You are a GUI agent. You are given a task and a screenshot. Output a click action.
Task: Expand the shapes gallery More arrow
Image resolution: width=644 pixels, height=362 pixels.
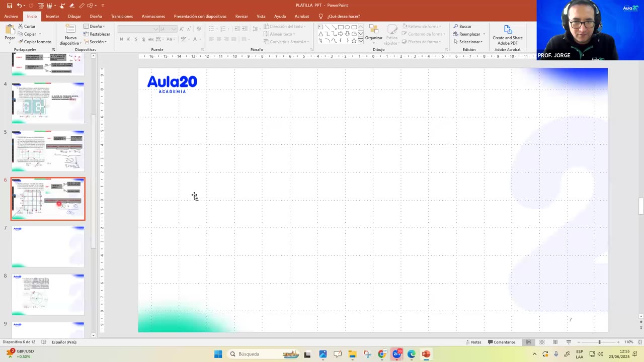361,40
